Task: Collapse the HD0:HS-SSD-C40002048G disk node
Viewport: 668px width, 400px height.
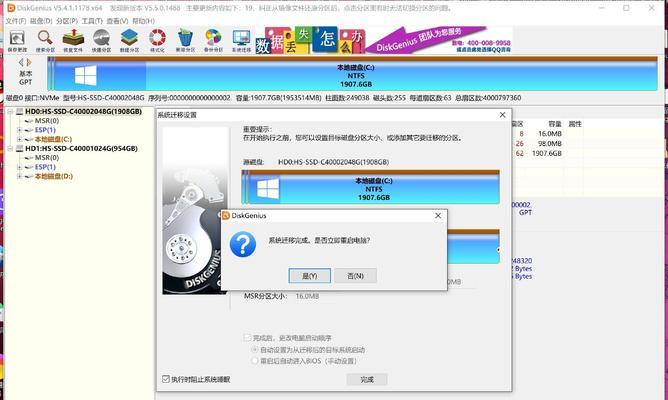Action: tap(10, 112)
